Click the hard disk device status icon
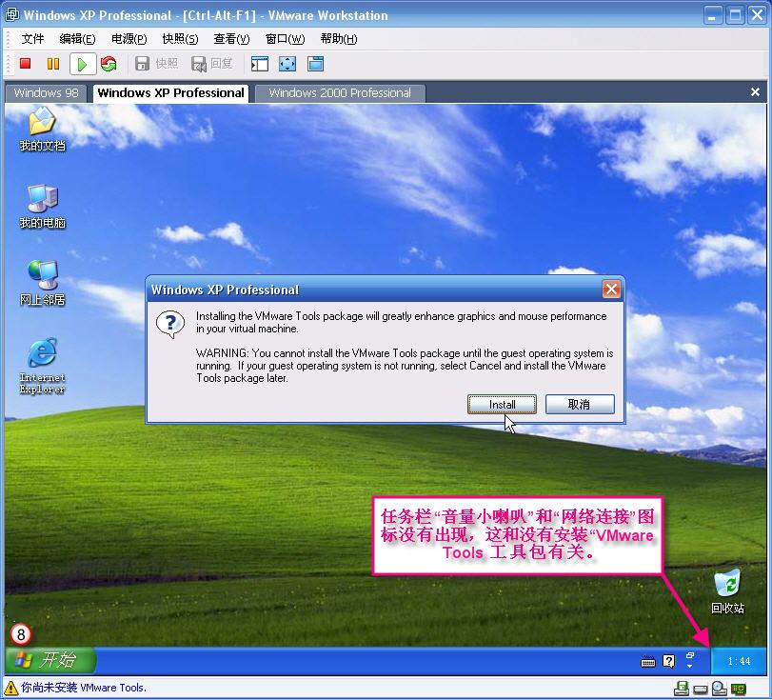Image resolution: width=772 pixels, height=700 pixels. coord(700,690)
